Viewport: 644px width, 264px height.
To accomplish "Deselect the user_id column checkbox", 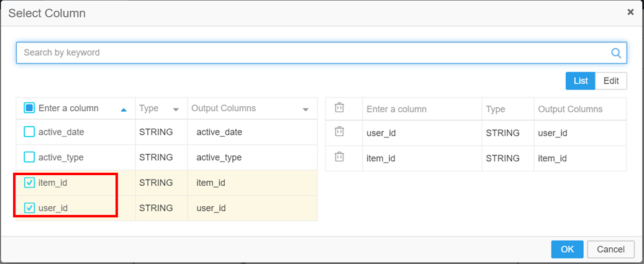I will pos(29,208).
